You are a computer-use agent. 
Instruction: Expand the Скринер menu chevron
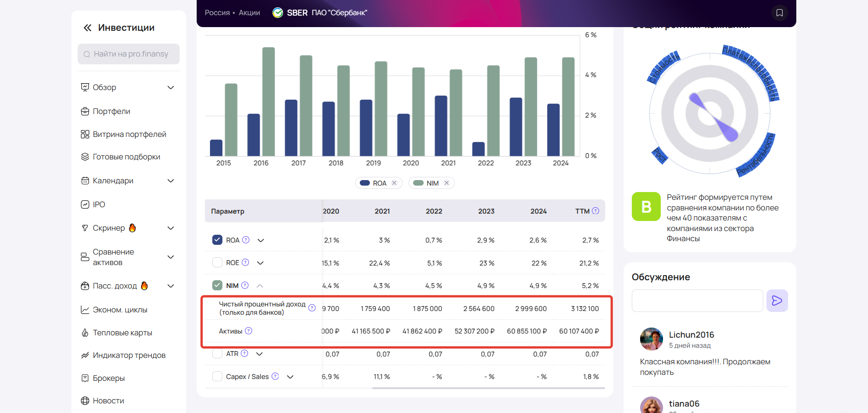coord(171,228)
